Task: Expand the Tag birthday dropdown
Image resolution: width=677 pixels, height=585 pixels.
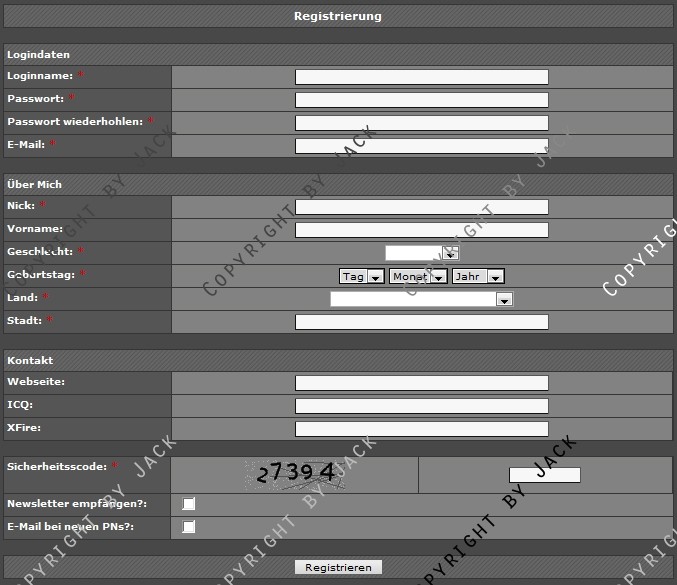Action: coord(362,276)
